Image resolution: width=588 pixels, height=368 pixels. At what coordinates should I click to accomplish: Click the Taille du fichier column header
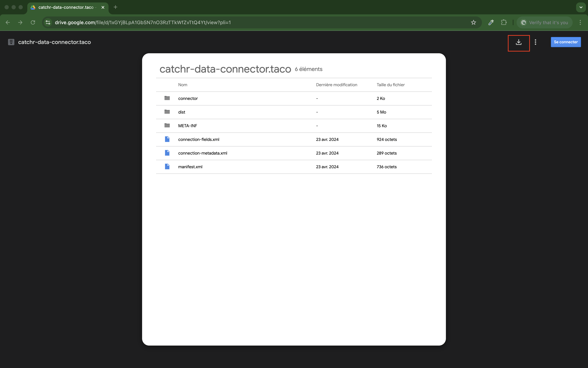pos(391,85)
